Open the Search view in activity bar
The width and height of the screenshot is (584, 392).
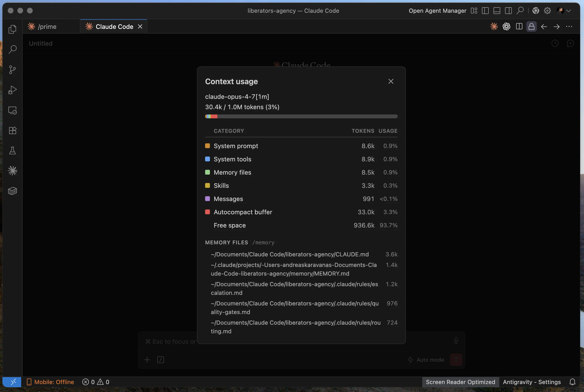[12, 49]
